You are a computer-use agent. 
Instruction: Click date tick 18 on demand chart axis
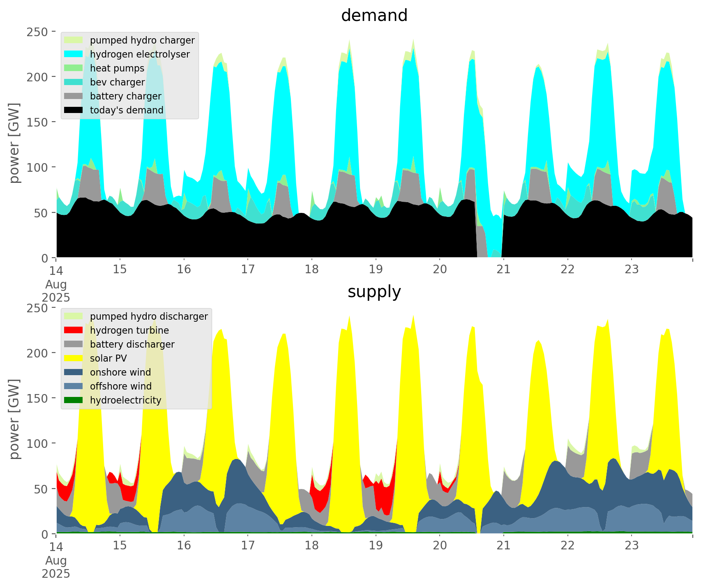[312, 270]
